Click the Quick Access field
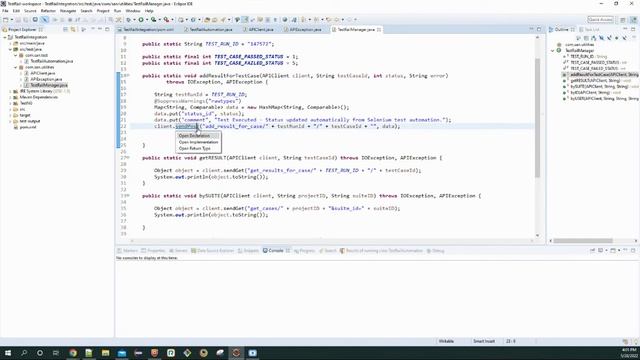The width and height of the screenshot is (640, 360). pos(600,20)
